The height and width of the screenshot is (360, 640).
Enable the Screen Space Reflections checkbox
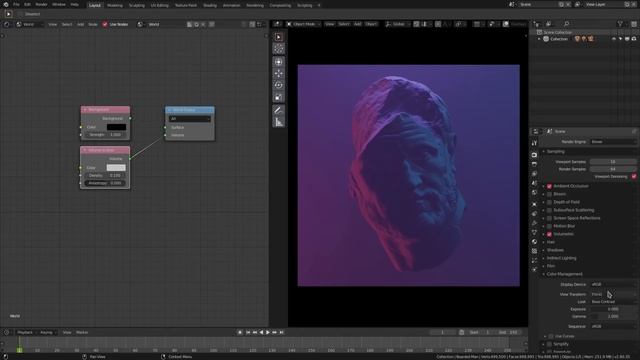(x=549, y=218)
